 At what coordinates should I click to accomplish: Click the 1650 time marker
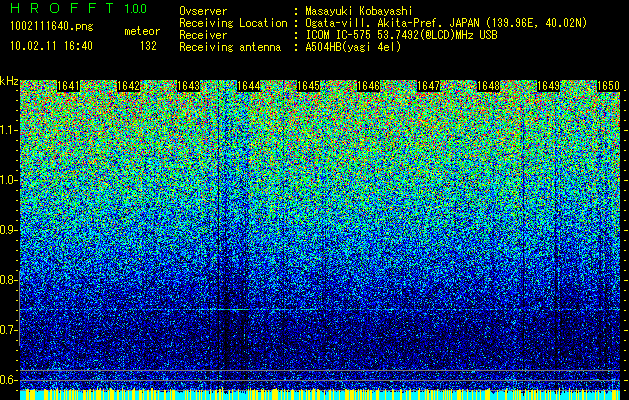608,86
